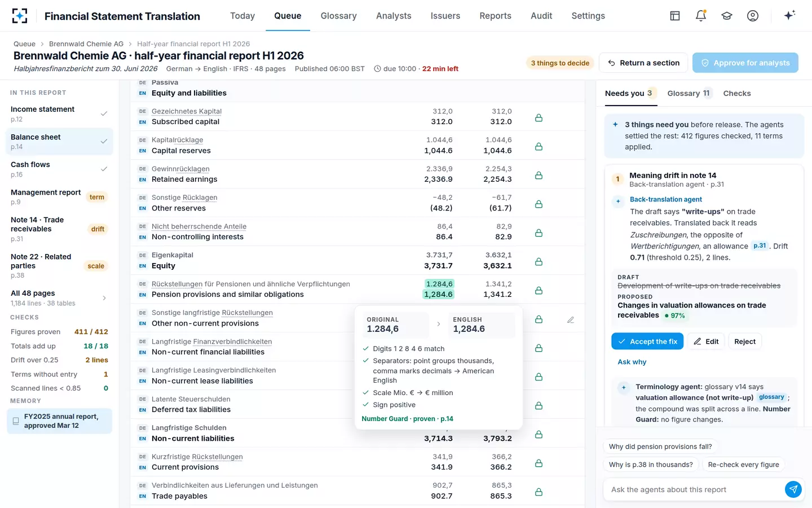Screen dimensions: 812x508
Task: Click Ask why link
Action: click(632, 362)
